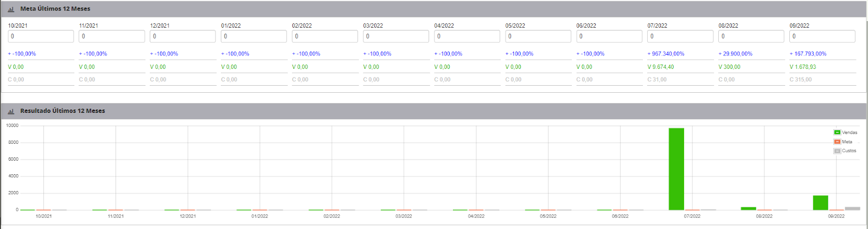Image resolution: width=868 pixels, height=229 pixels.
Task: Select the -100,00% value under 10/2021
Action: pos(22,54)
